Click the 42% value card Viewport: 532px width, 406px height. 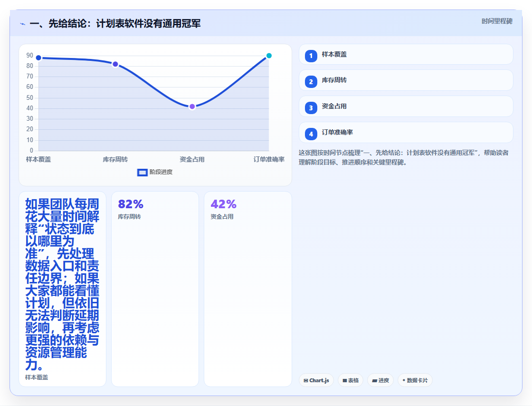click(247, 289)
